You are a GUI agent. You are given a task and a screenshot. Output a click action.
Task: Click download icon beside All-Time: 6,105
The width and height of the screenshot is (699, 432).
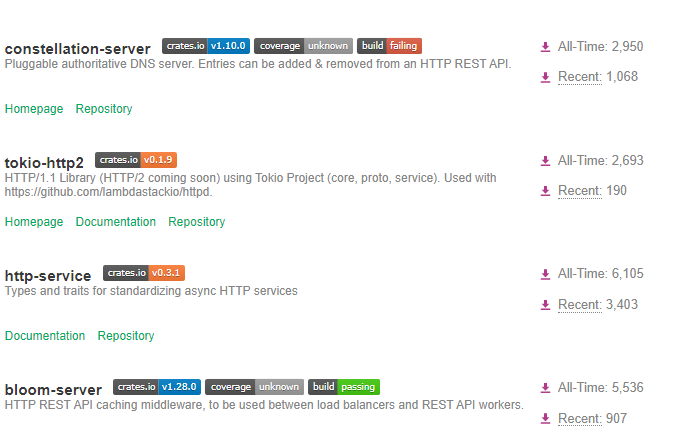coord(545,274)
